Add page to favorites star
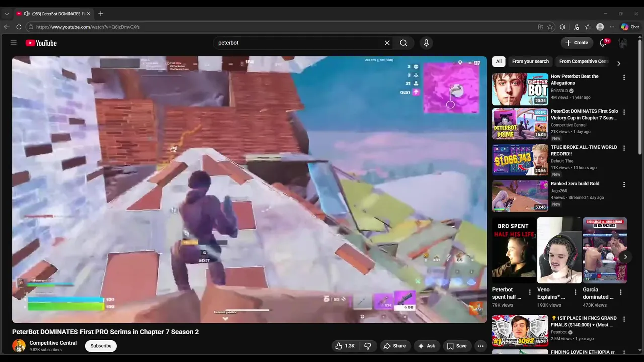 click(550, 27)
